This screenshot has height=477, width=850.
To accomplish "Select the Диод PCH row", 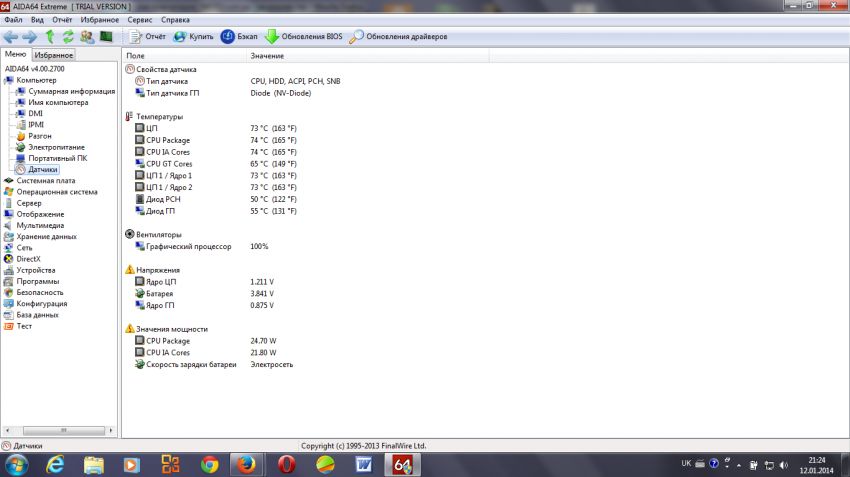I will click(216, 199).
